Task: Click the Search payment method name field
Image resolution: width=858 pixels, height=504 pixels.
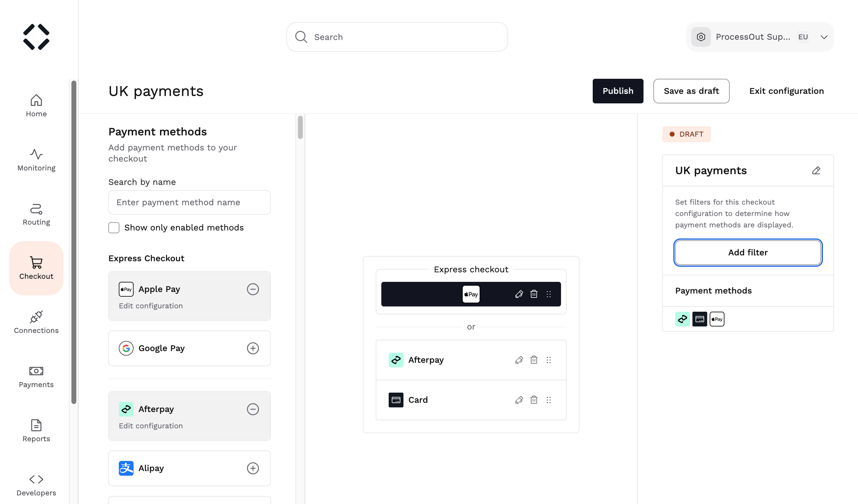Action: [190, 202]
